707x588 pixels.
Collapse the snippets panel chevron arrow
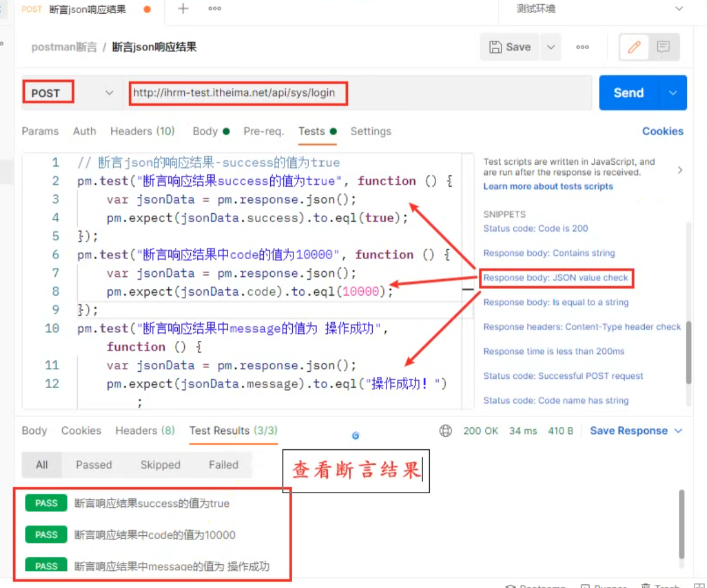[x=680, y=170]
